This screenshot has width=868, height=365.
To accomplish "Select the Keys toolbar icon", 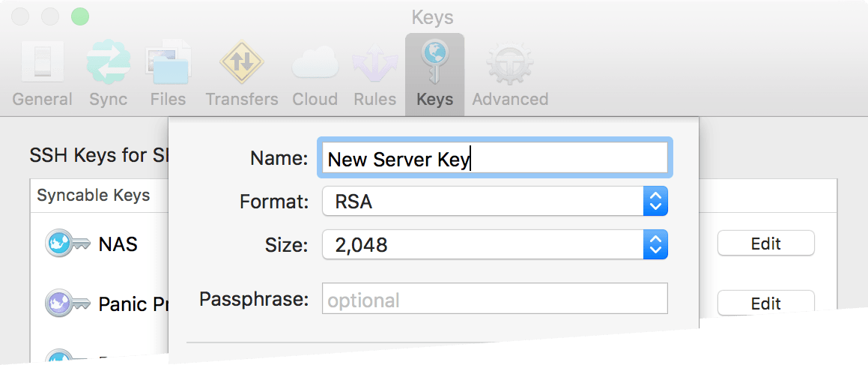I will [434, 73].
